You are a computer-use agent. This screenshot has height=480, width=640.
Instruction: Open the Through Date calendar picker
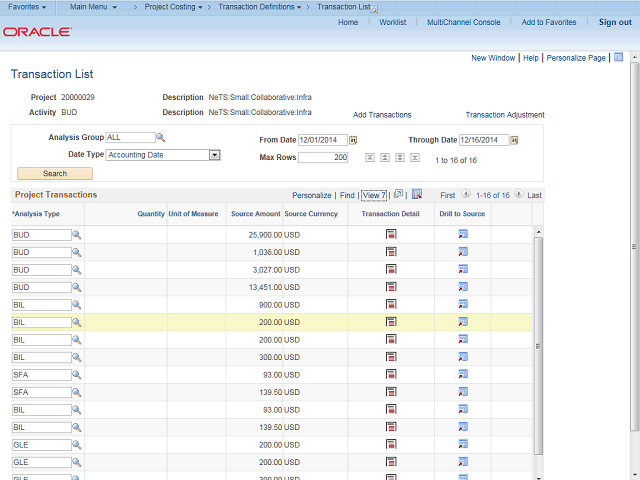pos(513,140)
